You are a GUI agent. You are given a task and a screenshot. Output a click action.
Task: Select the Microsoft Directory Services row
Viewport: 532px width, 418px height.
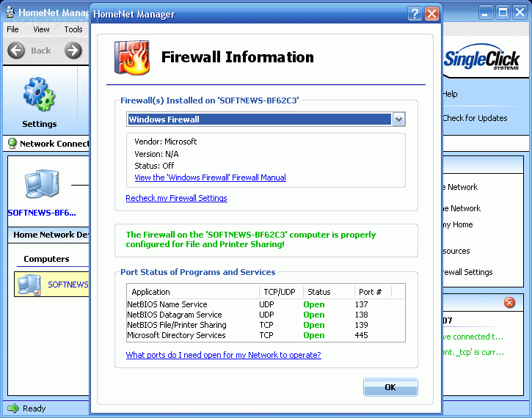266,335
